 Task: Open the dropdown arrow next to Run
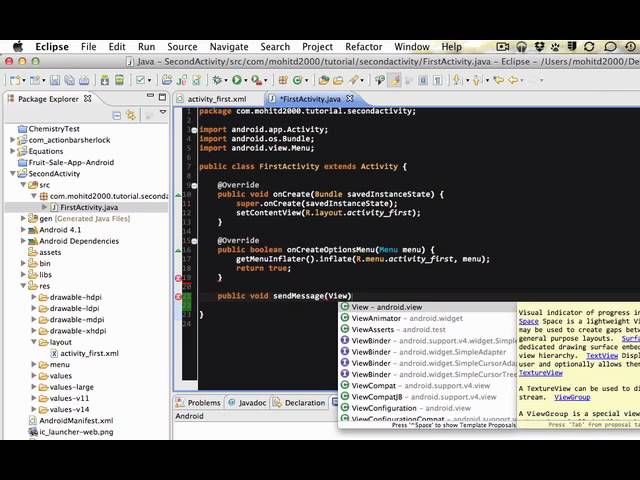[246, 81]
